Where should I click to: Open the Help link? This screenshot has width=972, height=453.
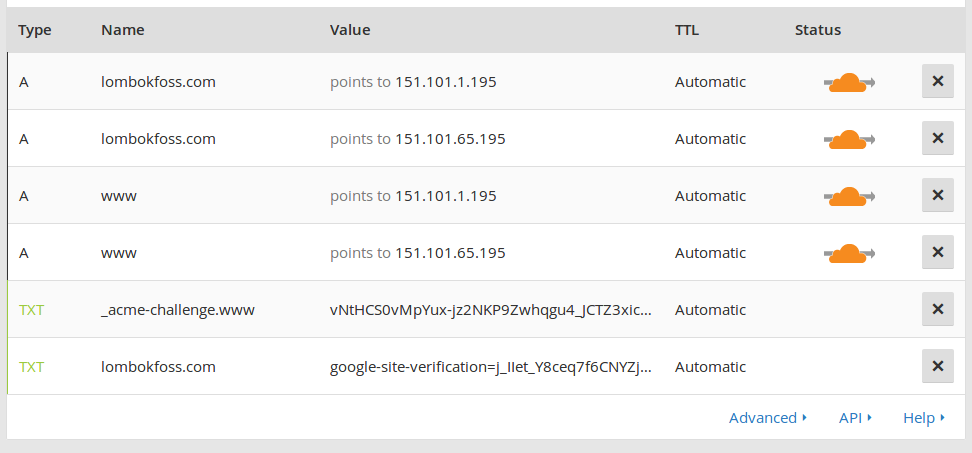924,418
